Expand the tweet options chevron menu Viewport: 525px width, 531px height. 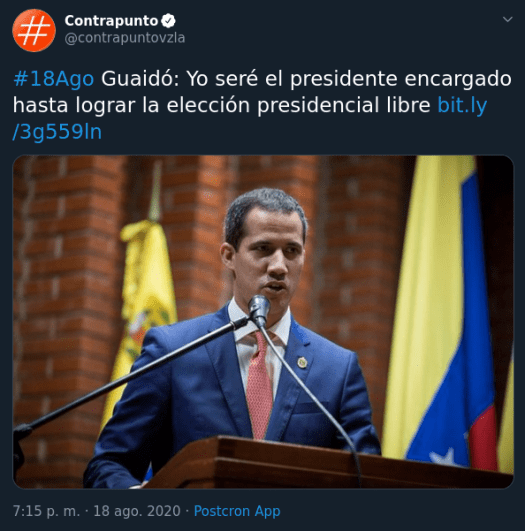pos(507,19)
